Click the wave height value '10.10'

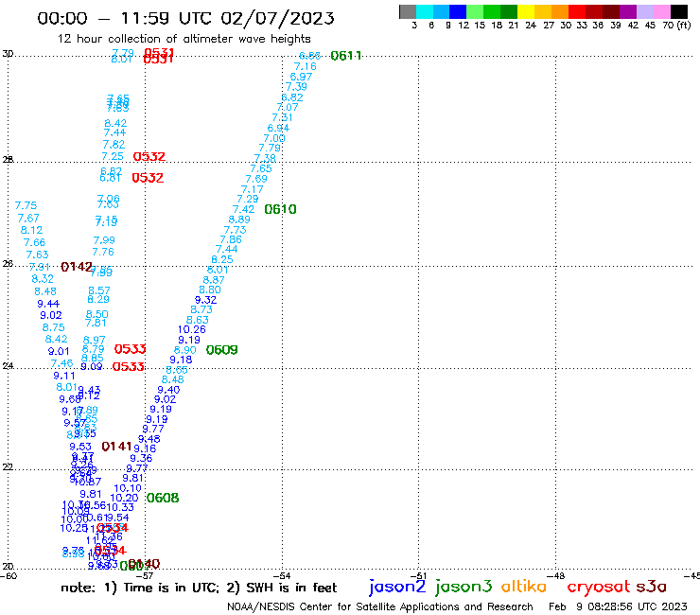point(128,488)
